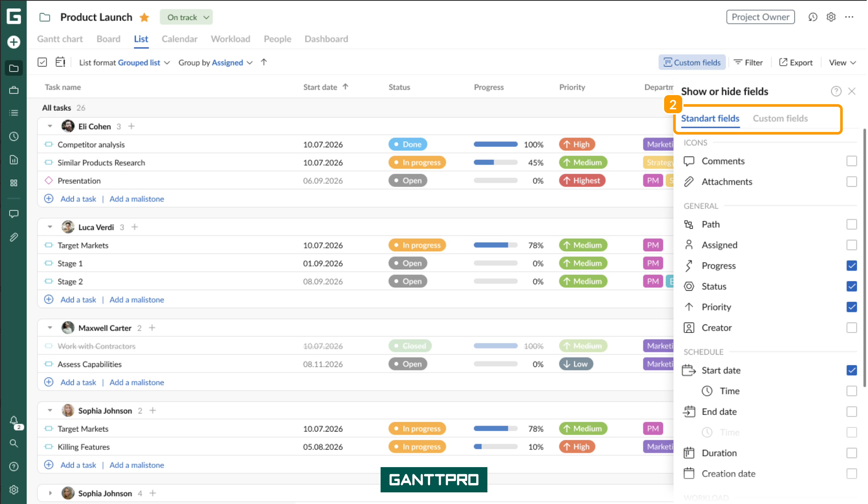Uncheck the Priority field checkbox
The height and width of the screenshot is (504, 868).
pos(851,307)
